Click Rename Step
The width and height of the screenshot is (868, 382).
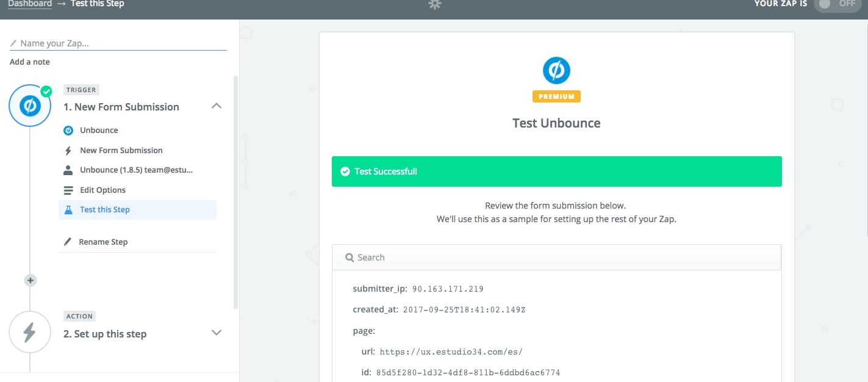click(103, 242)
